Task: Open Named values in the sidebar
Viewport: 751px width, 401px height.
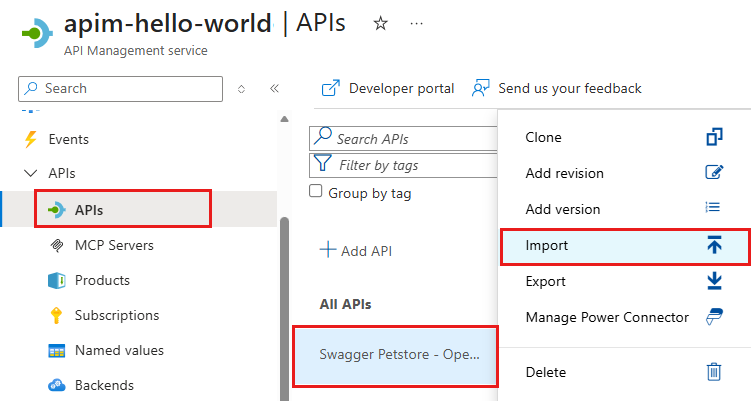Action: pos(119,350)
